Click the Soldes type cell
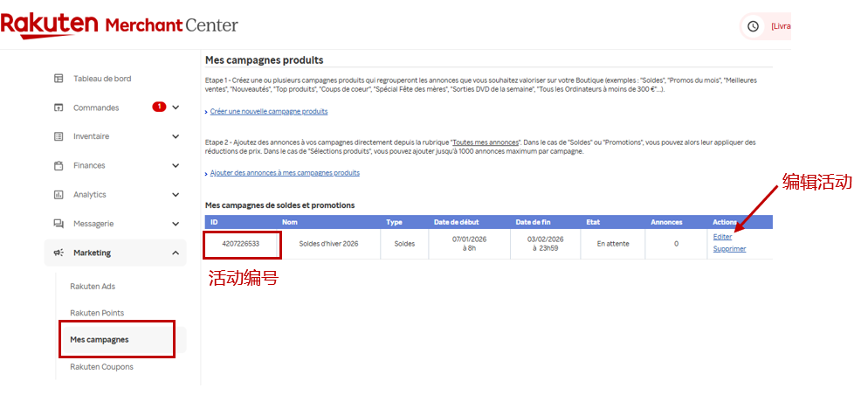 [404, 244]
